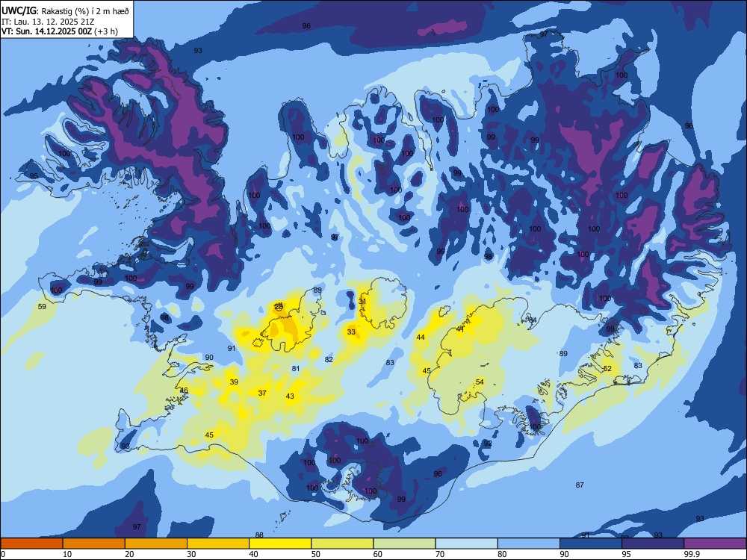Image resolution: width=747 pixels, height=560 pixels.
Task: Click the map humidity value '82'
Action: 329,360
